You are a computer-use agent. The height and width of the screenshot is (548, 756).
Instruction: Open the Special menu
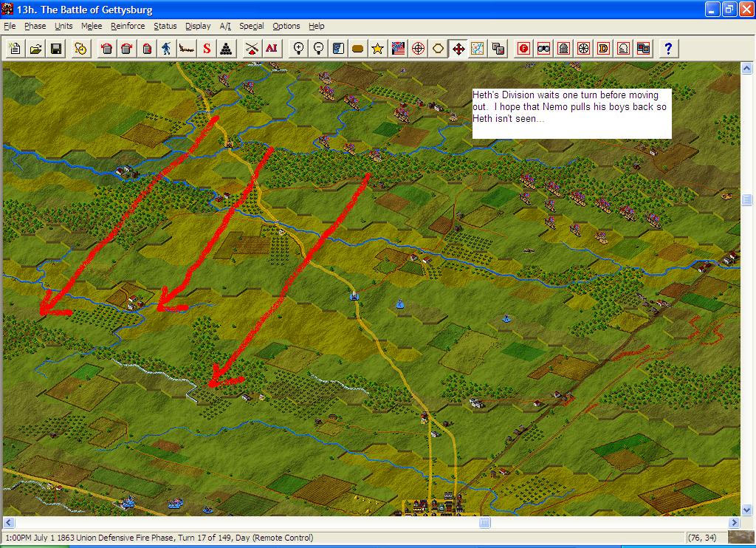(x=252, y=26)
